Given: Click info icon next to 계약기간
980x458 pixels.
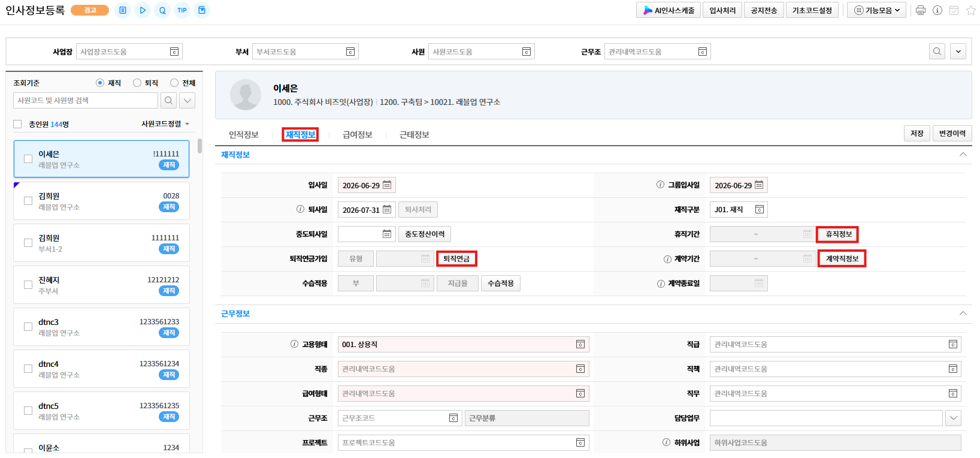Looking at the screenshot, I should pyautogui.click(x=667, y=259).
